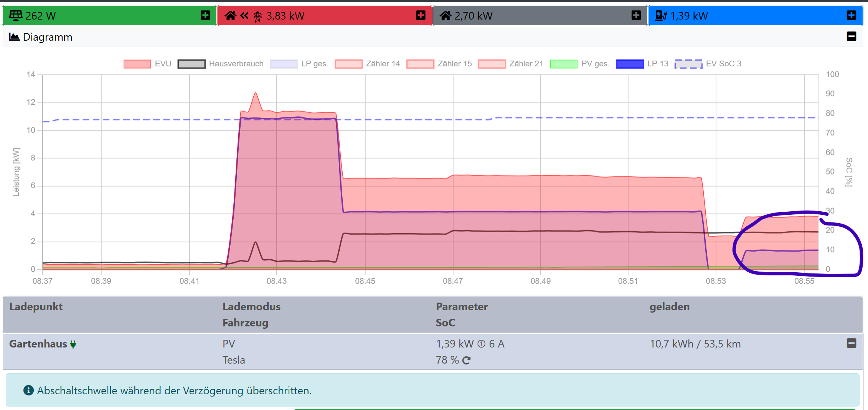The image size is (868, 410).
Task: Click the Abschaltschwelle status message
Action: (174, 391)
